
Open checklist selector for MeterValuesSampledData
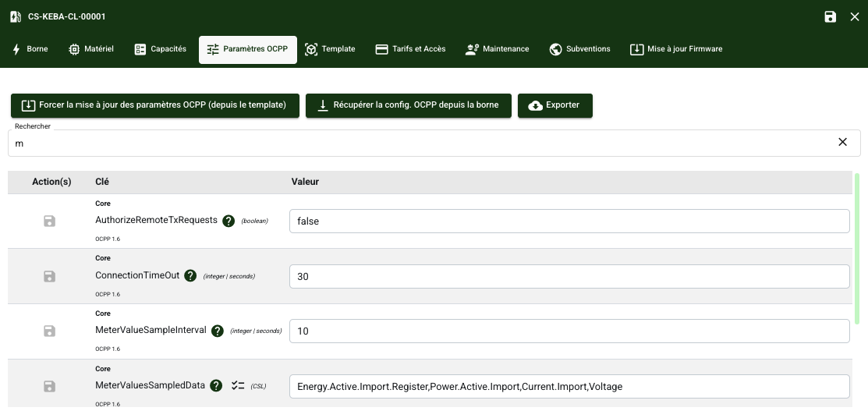[239, 385]
